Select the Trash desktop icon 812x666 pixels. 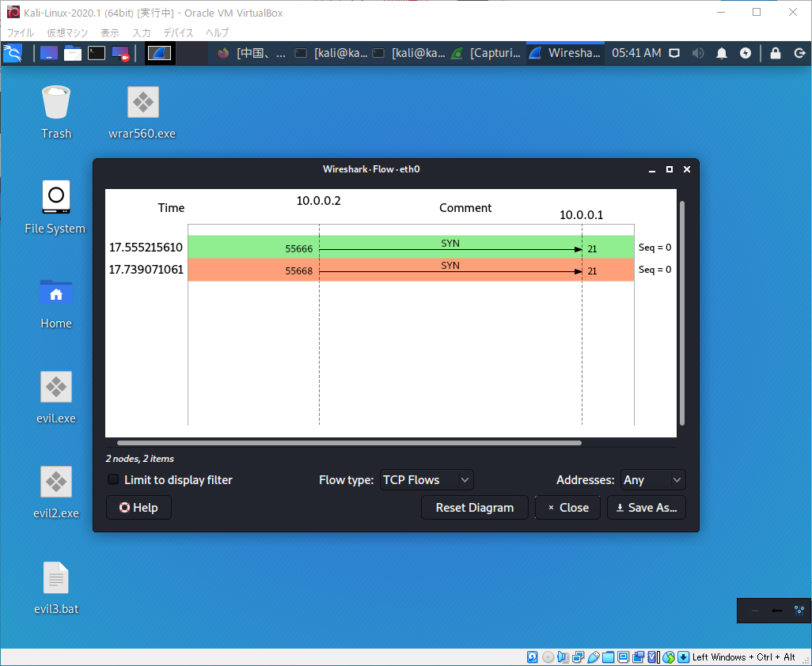tap(56, 112)
